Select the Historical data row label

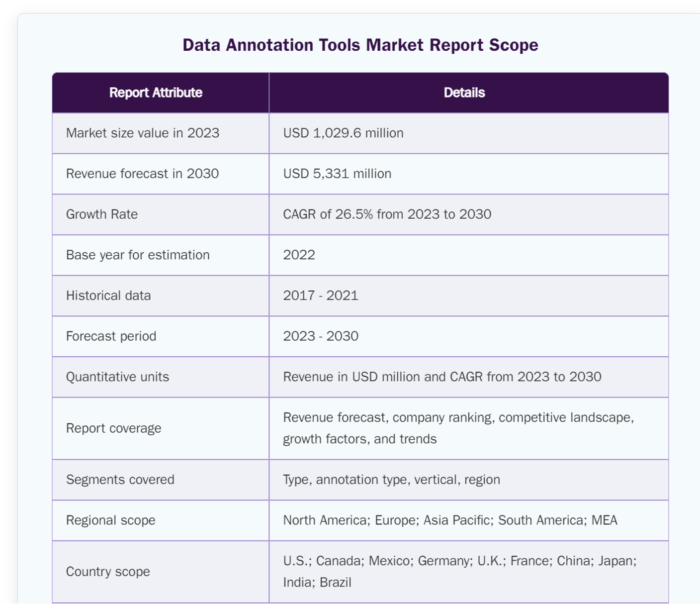[108, 296]
